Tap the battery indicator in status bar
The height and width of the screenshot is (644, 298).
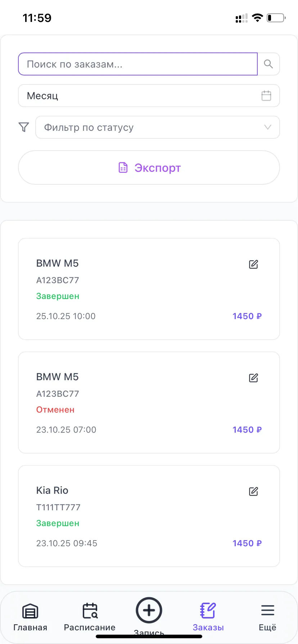[x=276, y=18]
